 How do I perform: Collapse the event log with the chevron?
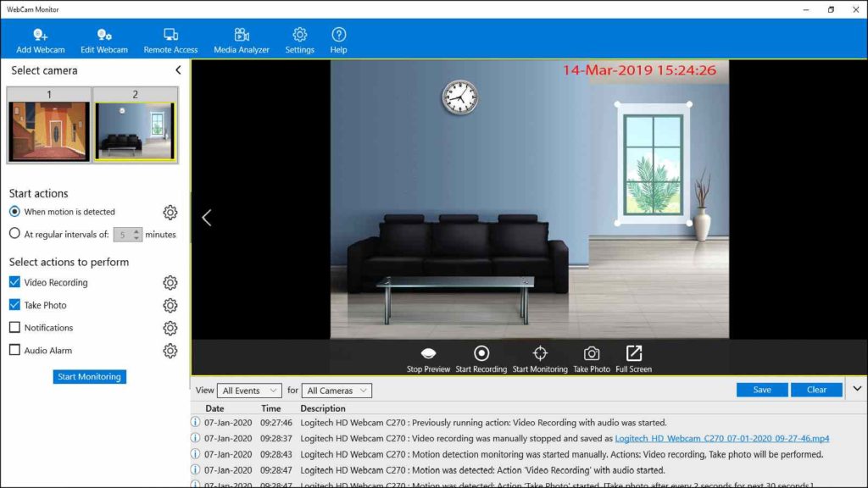[x=857, y=389]
